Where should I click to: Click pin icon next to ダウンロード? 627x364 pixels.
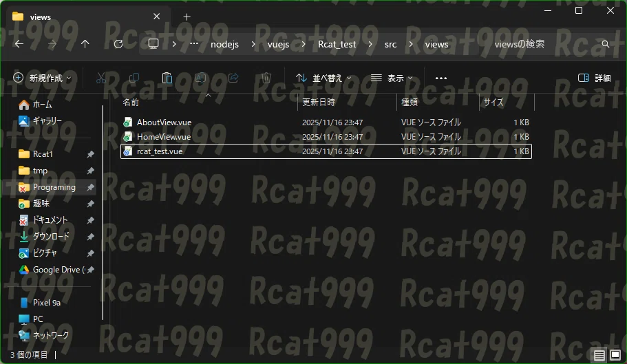tap(91, 237)
